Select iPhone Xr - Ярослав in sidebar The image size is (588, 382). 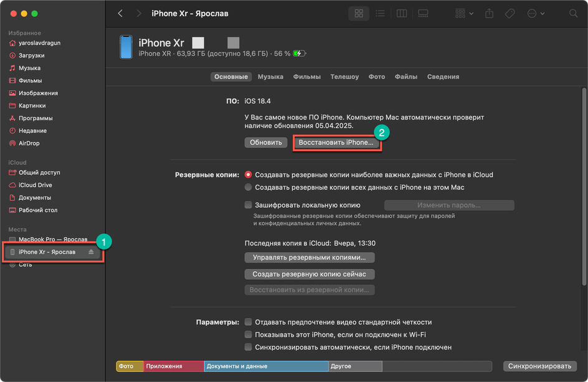(x=52, y=252)
